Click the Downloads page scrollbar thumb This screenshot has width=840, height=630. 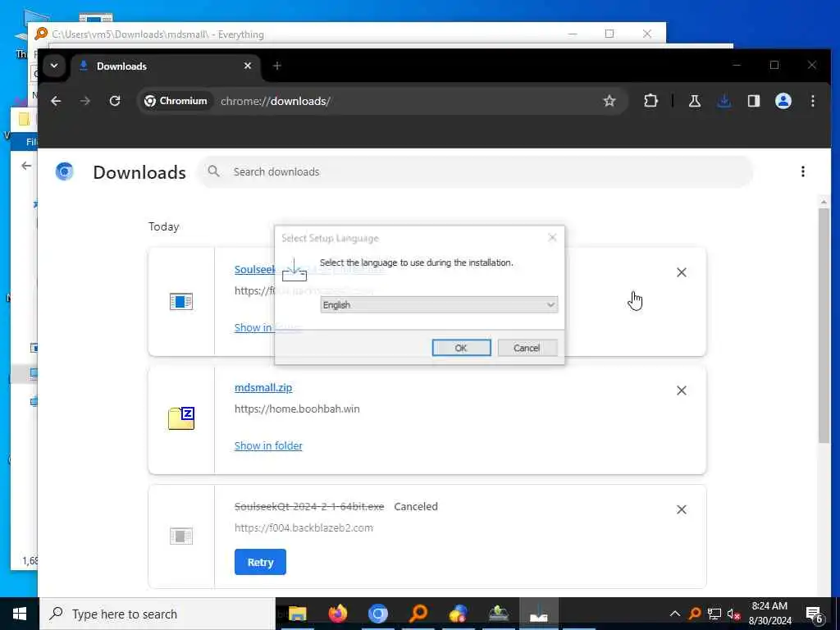824,326
